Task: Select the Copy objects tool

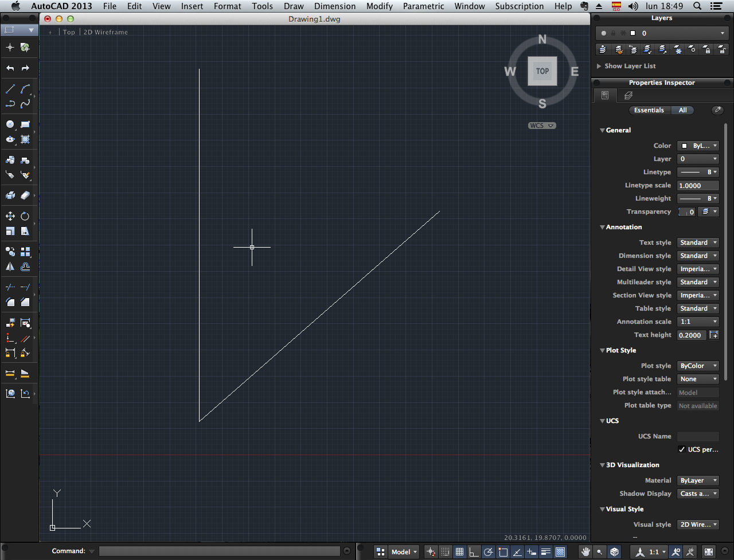Action: pos(10,252)
